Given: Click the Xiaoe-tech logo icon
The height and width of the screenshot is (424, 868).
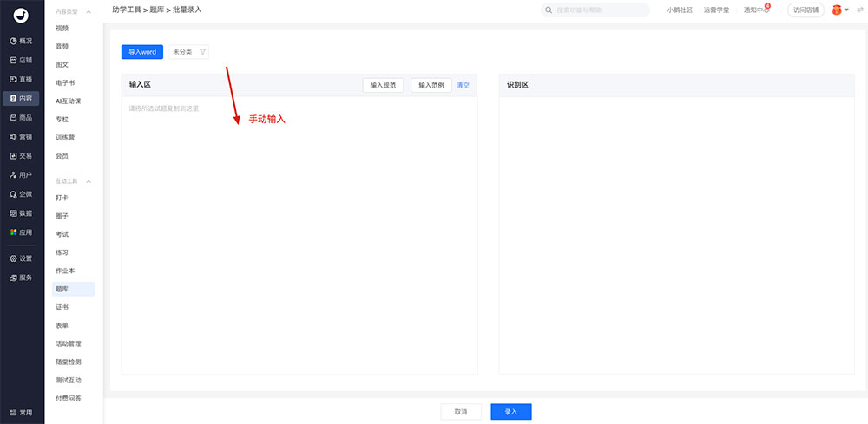Looking at the screenshot, I should coord(21,12).
